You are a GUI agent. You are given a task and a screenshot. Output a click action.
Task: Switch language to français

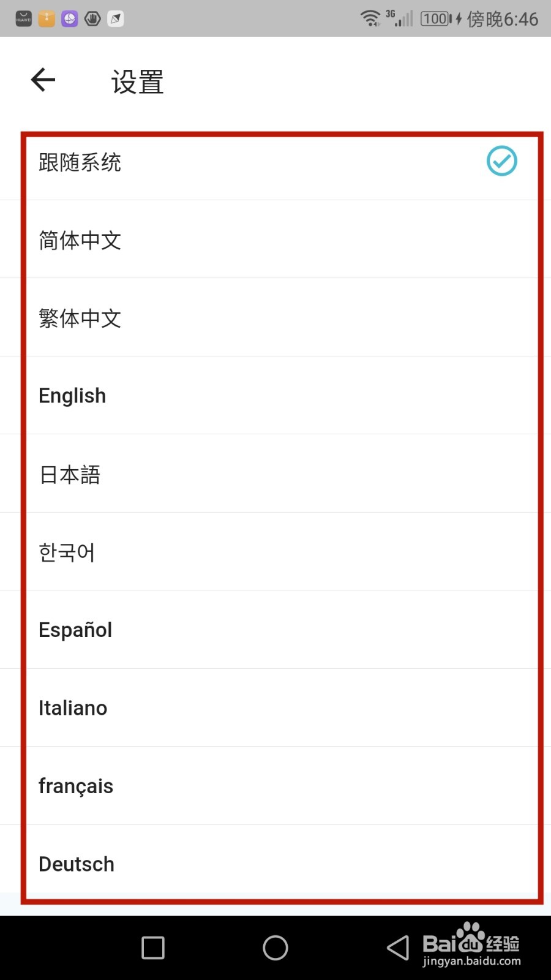coord(275,786)
